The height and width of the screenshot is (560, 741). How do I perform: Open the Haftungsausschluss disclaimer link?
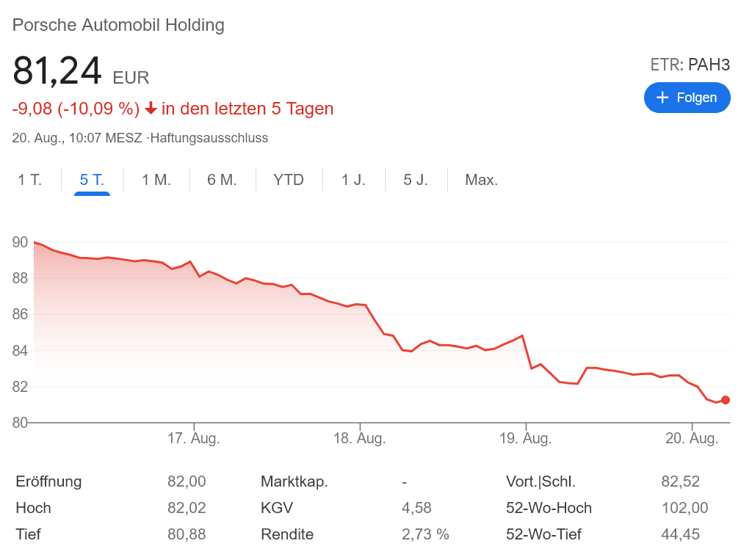pyautogui.click(x=209, y=138)
